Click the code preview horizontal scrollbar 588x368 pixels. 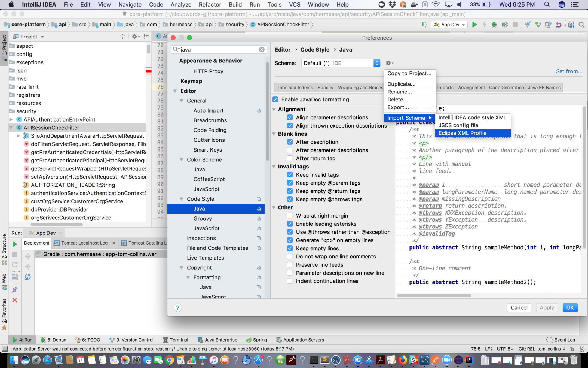tap(434, 295)
